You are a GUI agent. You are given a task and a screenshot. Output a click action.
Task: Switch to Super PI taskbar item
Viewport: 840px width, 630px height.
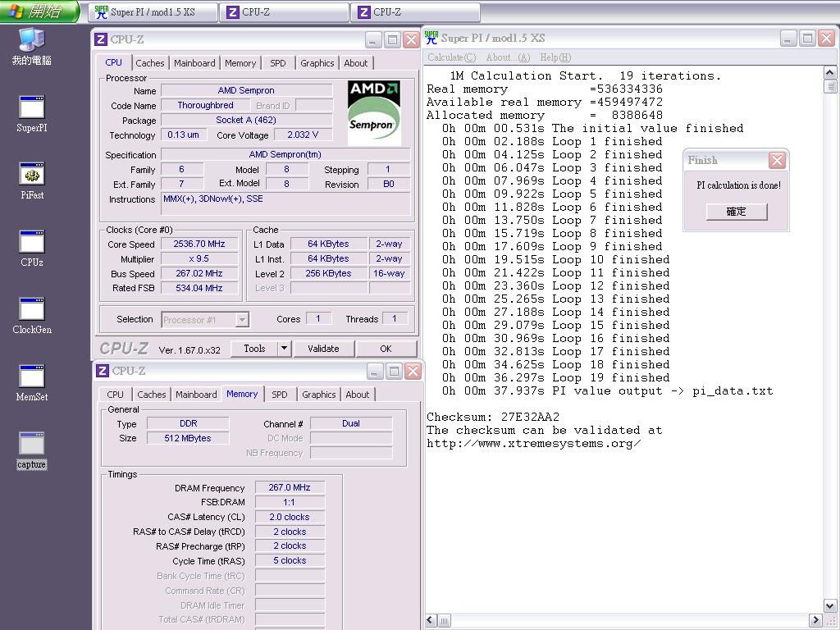pos(153,12)
